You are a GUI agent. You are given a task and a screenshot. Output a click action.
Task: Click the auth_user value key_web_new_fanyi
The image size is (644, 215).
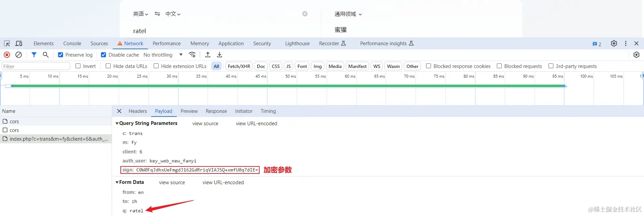(x=173, y=161)
